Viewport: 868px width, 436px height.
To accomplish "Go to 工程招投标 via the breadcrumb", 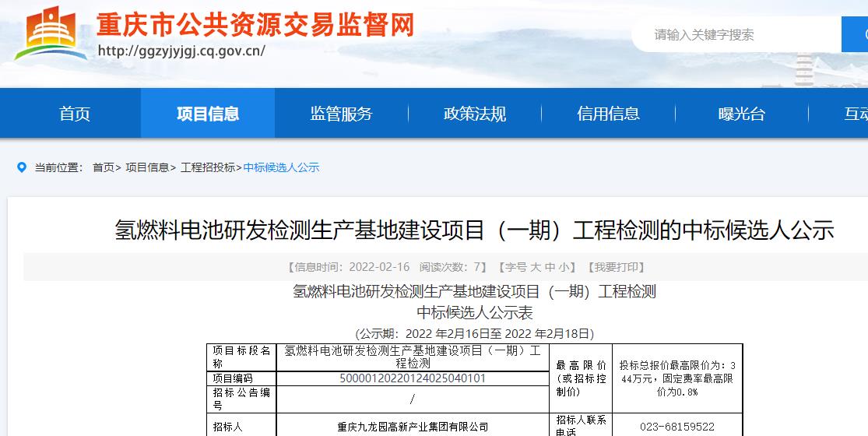I will (207, 167).
